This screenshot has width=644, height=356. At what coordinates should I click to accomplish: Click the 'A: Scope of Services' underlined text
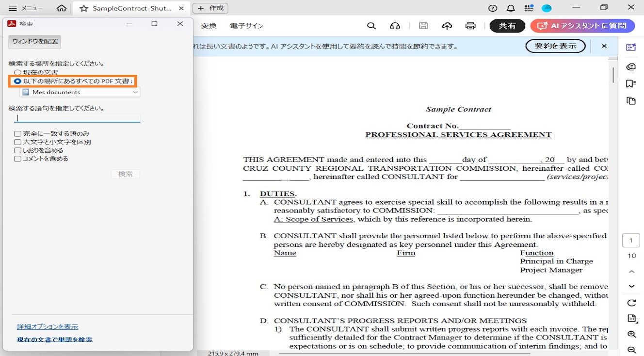[x=313, y=219]
